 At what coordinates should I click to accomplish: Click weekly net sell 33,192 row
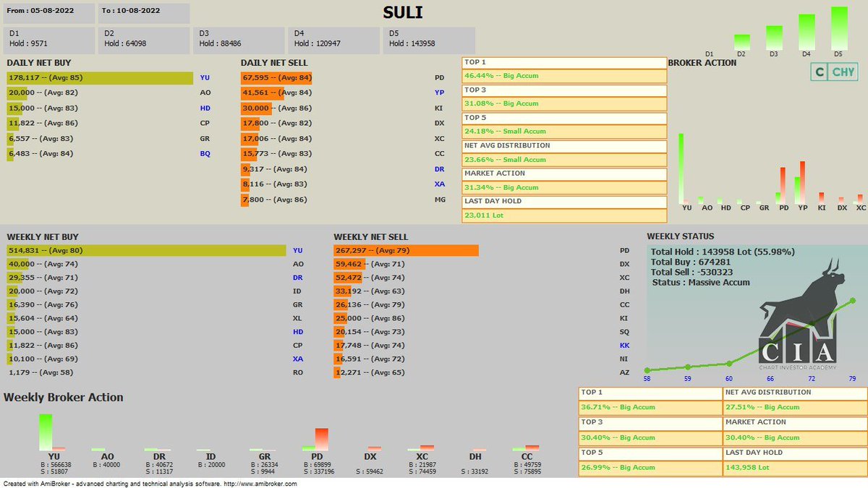coord(482,291)
